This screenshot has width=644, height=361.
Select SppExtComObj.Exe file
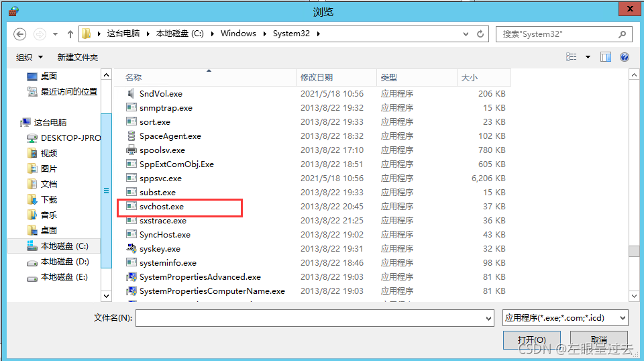point(176,164)
